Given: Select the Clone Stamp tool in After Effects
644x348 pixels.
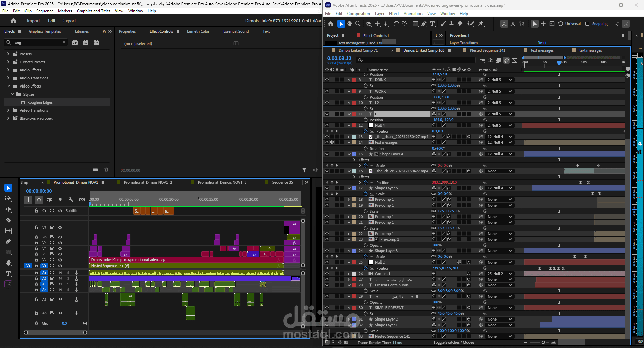Looking at the screenshot, I should 451,24.
